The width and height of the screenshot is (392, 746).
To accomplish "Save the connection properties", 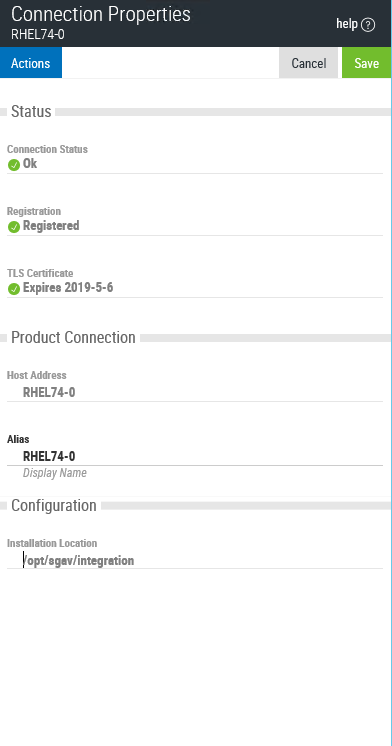I will point(366,63).
